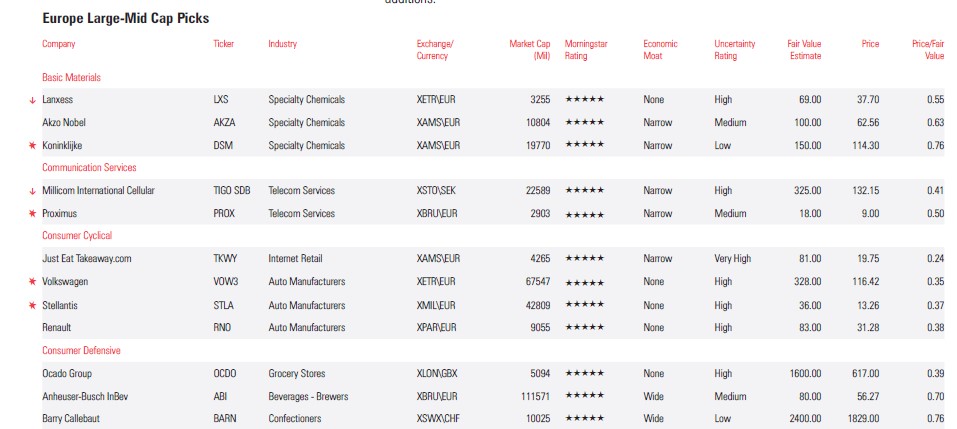957x429 pixels.
Task: Click the five-star rating in Barry Callebaut row
Action: [584, 419]
